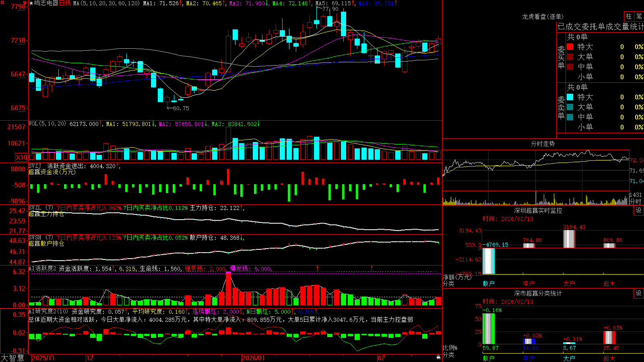Click the lock icon at the chart's bottom-right

pos(438,357)
